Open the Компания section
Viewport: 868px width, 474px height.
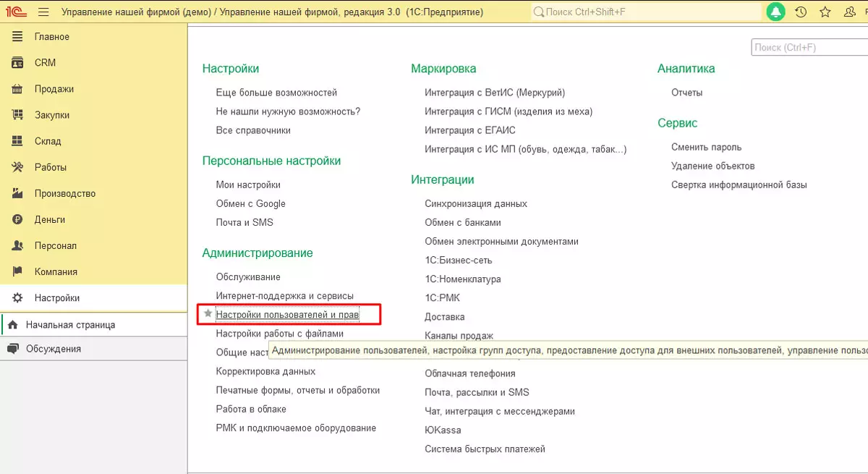(x=56, y=271)
